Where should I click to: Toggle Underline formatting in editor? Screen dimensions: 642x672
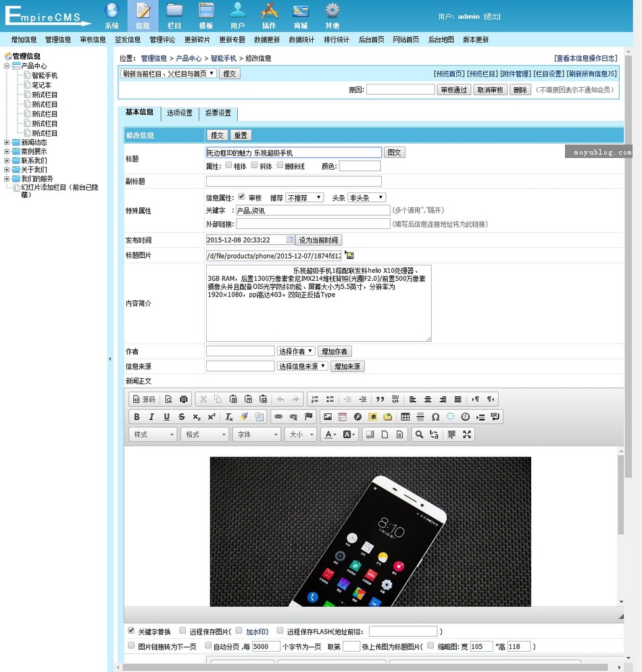[166, 417]
